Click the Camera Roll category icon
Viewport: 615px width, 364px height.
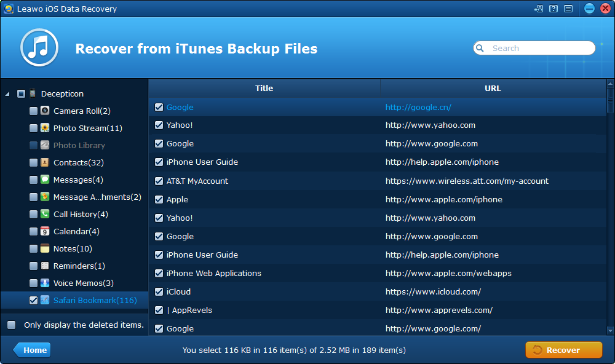point(45,111)
